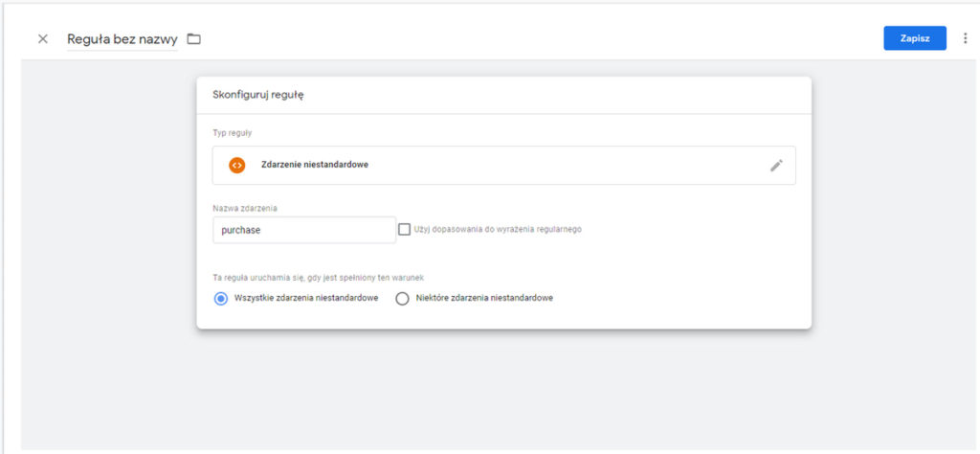Close the trigger editor with the X icon
Viewport: 980px width, 454px height.
coord(42,38)
